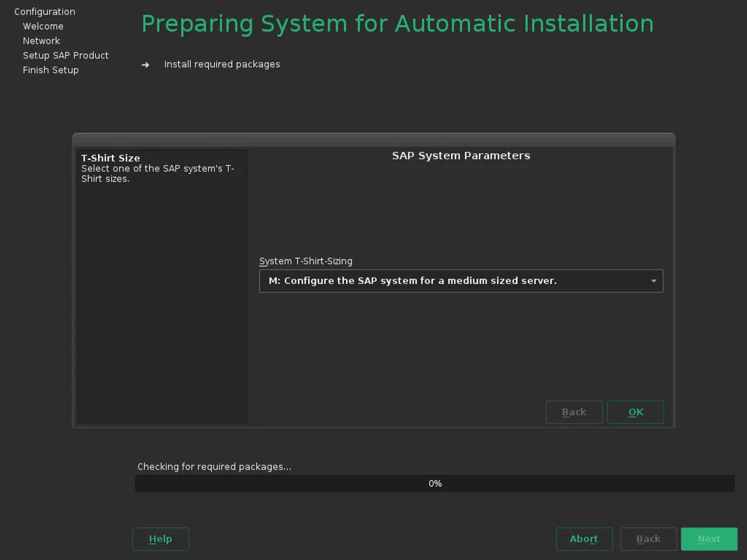
Task: Select the Welcome step in sidebar
Action: [x=43, y=26]
